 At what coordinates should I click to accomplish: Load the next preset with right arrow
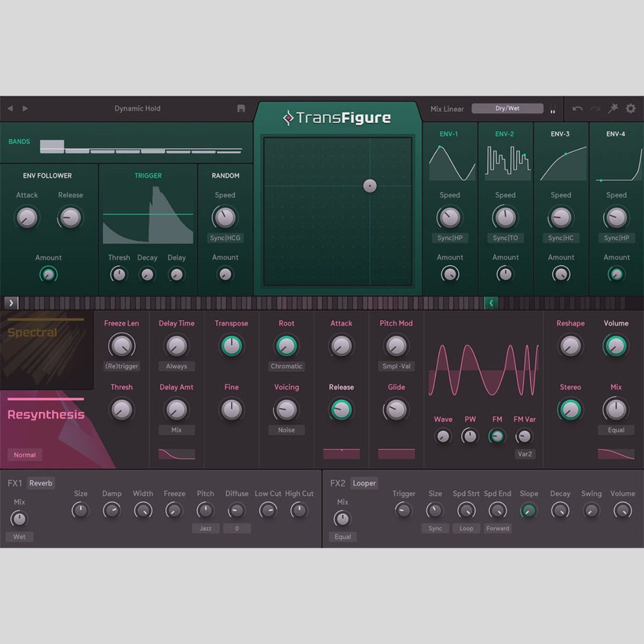click(x=25, y=108)
